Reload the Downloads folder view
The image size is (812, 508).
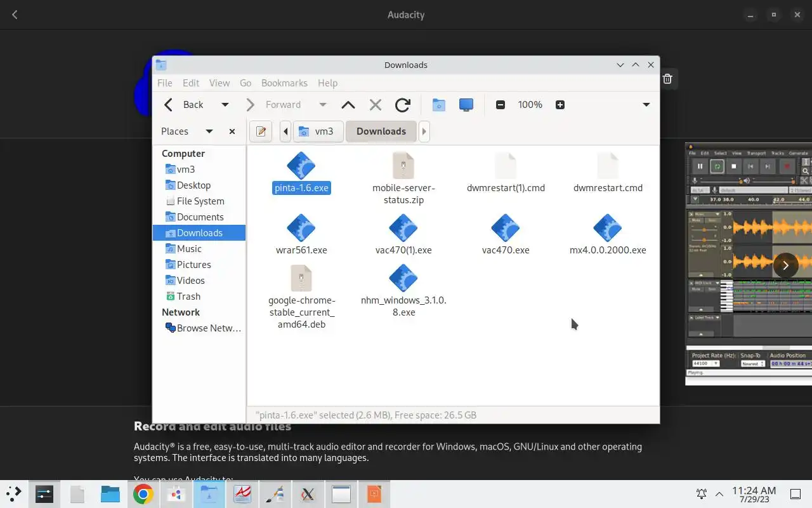(403, 105)
